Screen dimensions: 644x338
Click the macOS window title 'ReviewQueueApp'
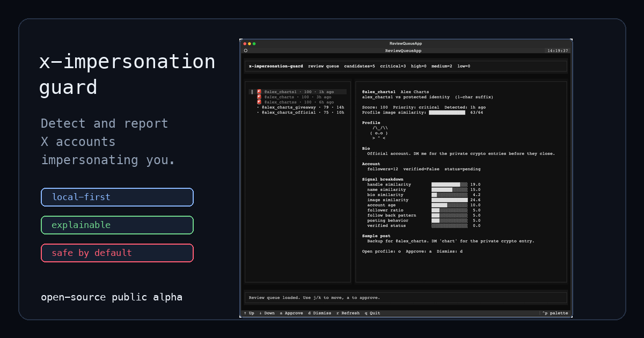tap(406, 43)
